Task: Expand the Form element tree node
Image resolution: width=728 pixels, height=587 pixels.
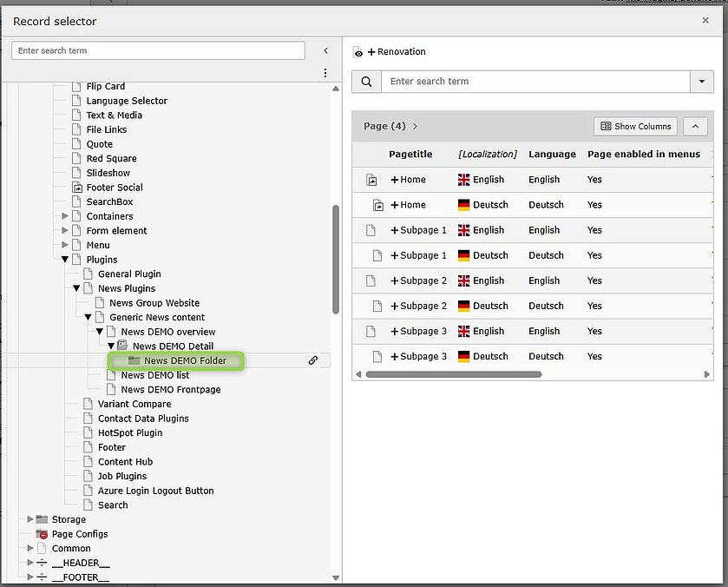Action: (65, 231)
